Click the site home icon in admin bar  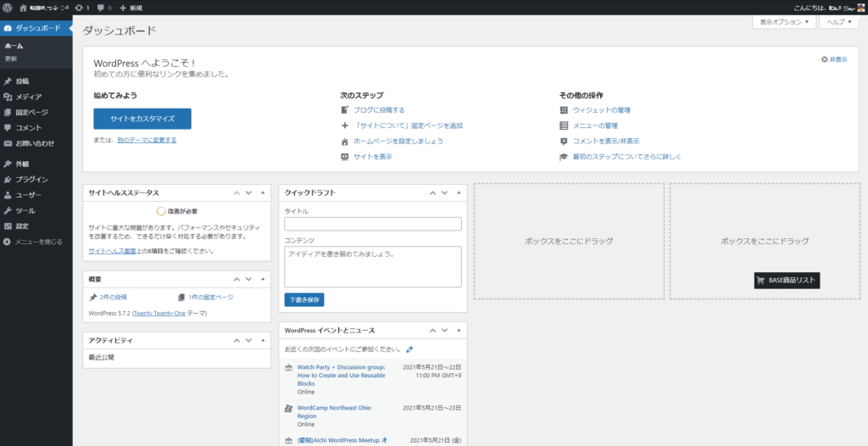point(23,8)
